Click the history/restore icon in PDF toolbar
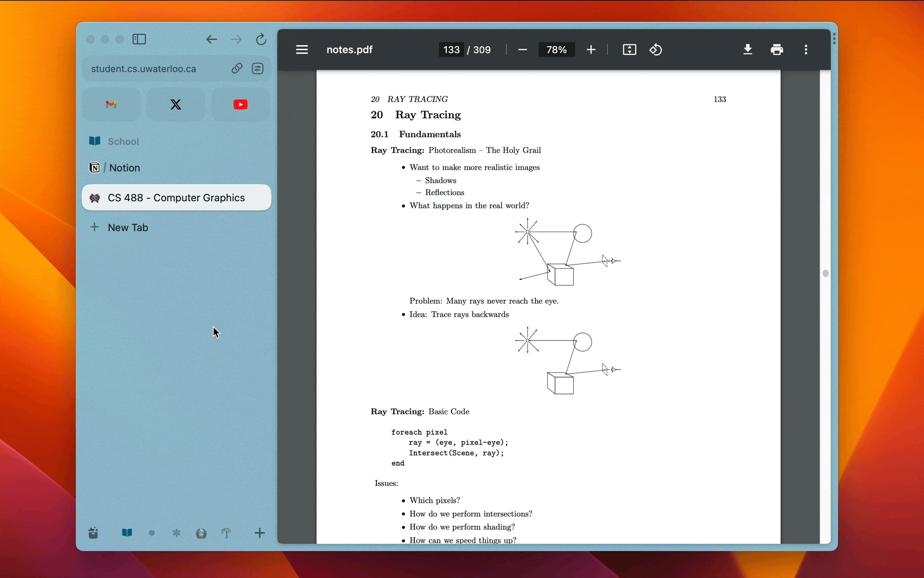924x578 pixels. click(655, 49)
